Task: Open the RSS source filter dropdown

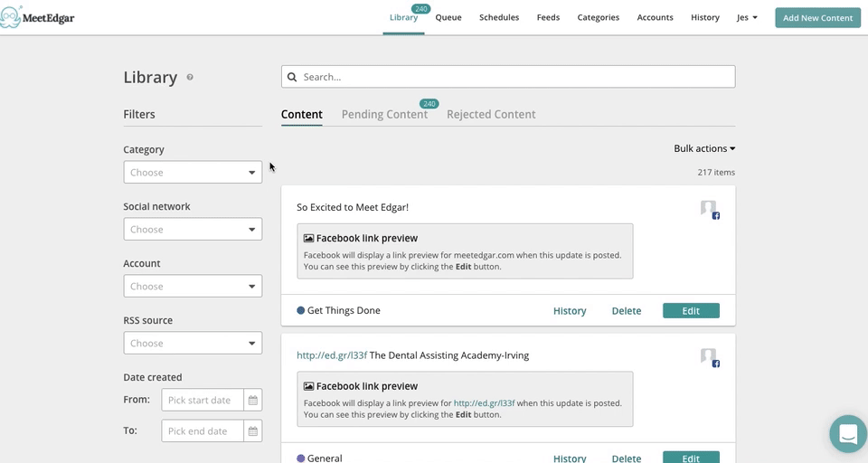Action: coord(193,344)
